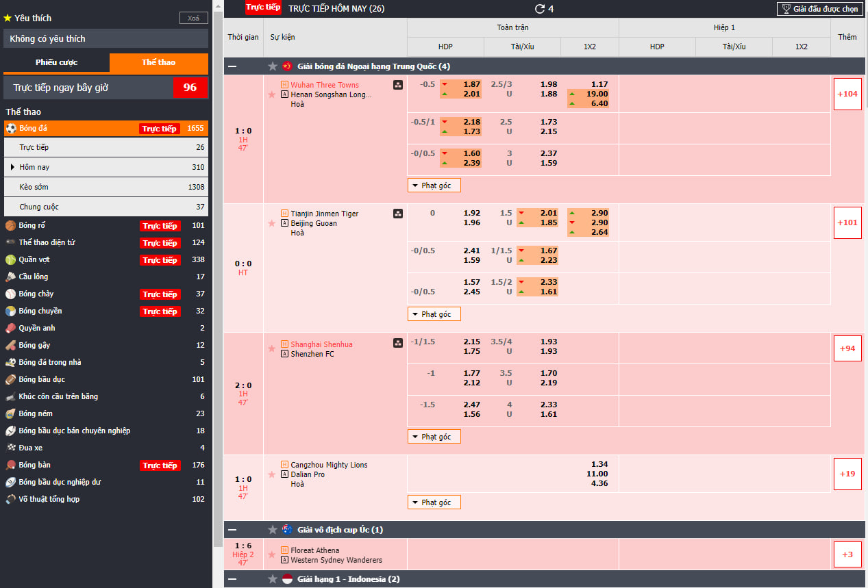Click the Xoá favorites button

(x=193, y=18)
